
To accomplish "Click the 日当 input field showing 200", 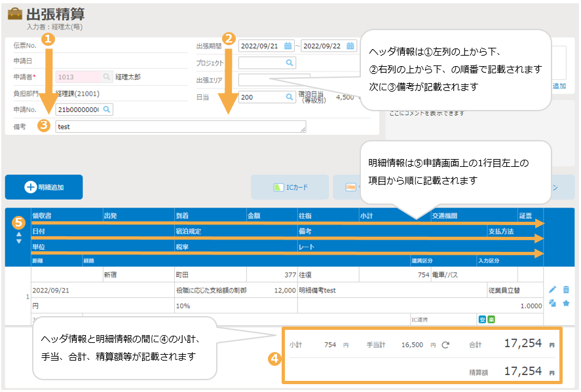I will coord(261,97).
